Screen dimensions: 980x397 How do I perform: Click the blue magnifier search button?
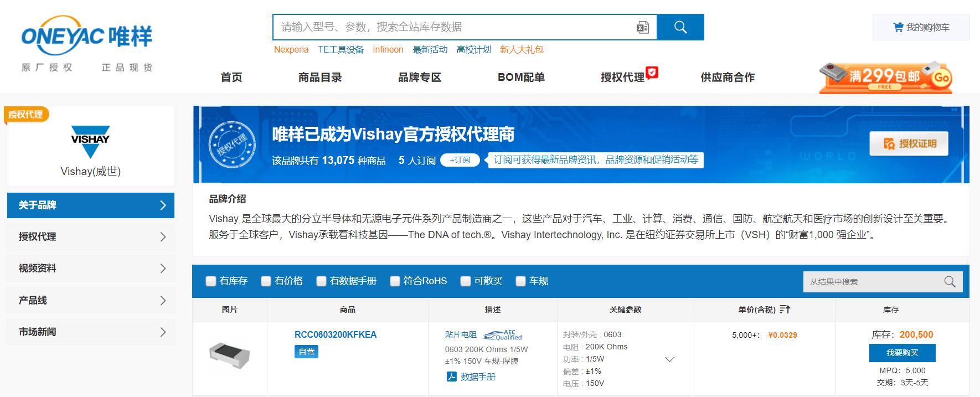click(680, 27)
